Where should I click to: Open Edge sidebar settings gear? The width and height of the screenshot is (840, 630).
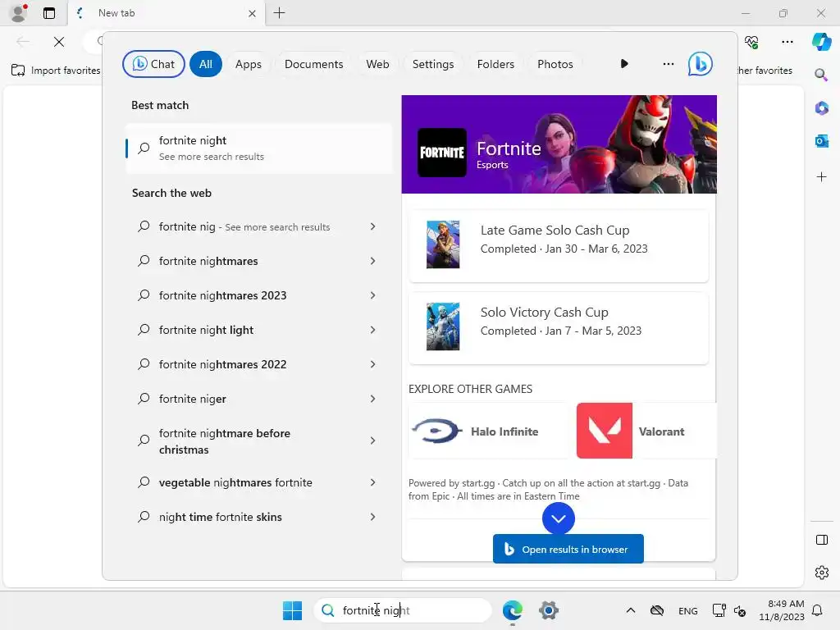(x=821, y=573)
